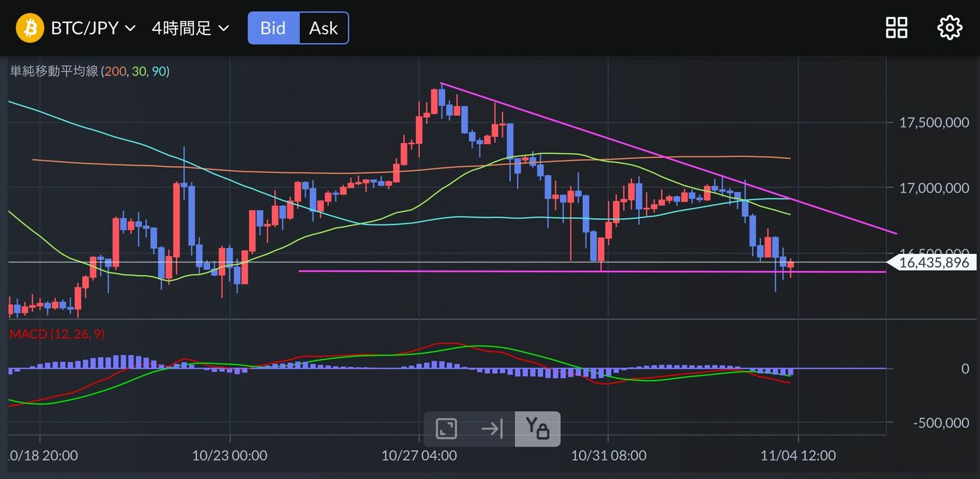Click the 10/27 04:00 time axis label

click(419, 455)
